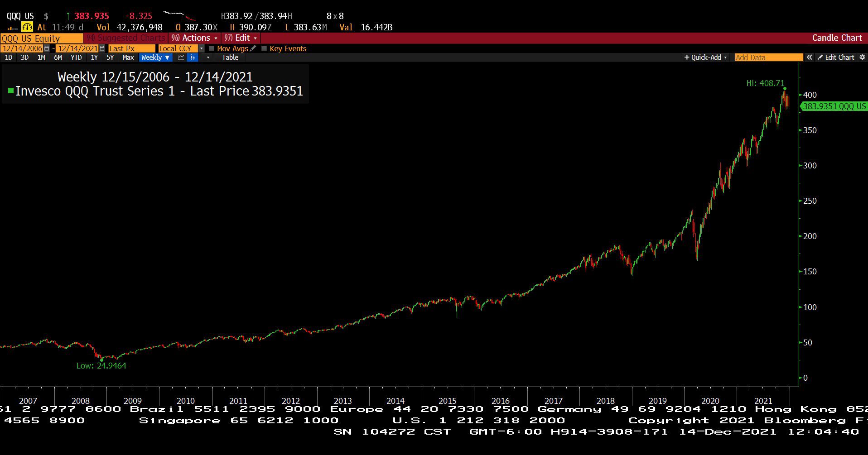Click the bid/ask quote 383.92 / 383.94
Image resolution: width=868 pixels, height=455 pixels.
pyautogui.click(x=256, y=16)
